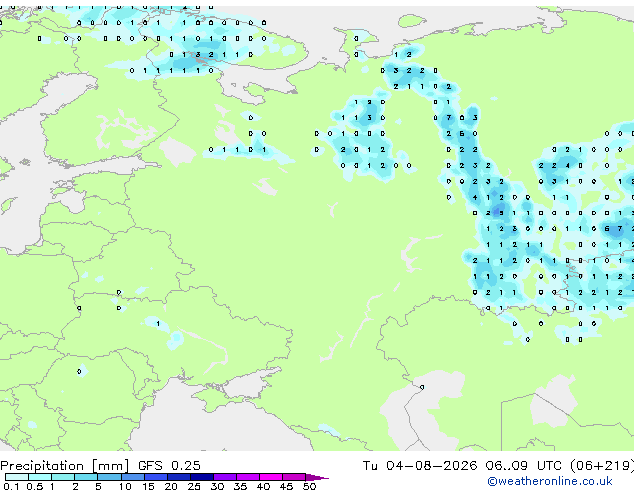Click the 15–20 mm legend color box
634x490 pixels.
pos(156,477)
